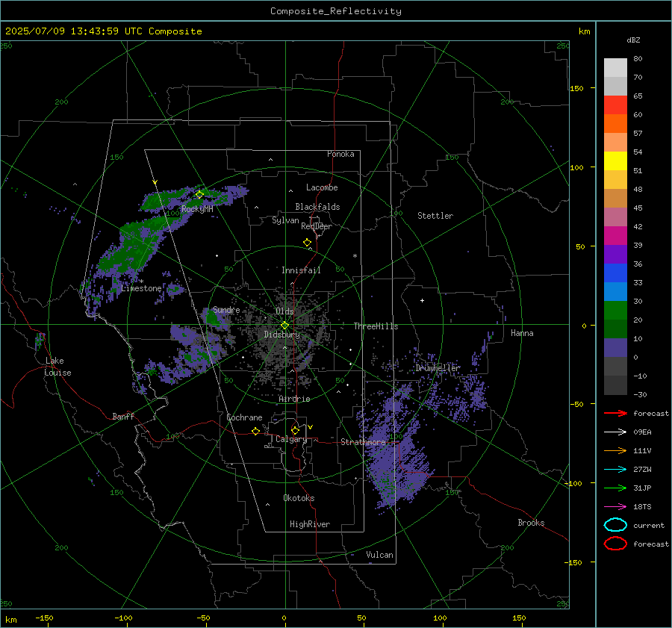Click the HighRiver label
This screenshot has width=672, height=628.
(310, 524)
